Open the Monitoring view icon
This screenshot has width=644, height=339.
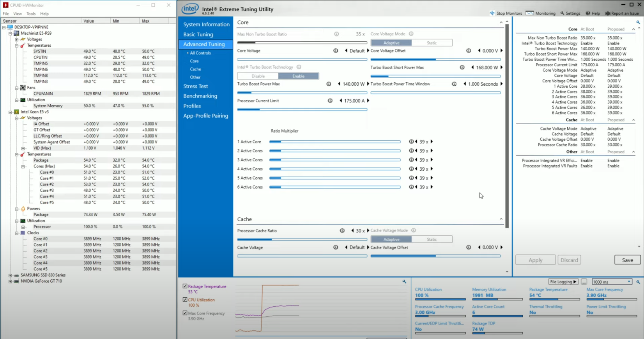529,13
